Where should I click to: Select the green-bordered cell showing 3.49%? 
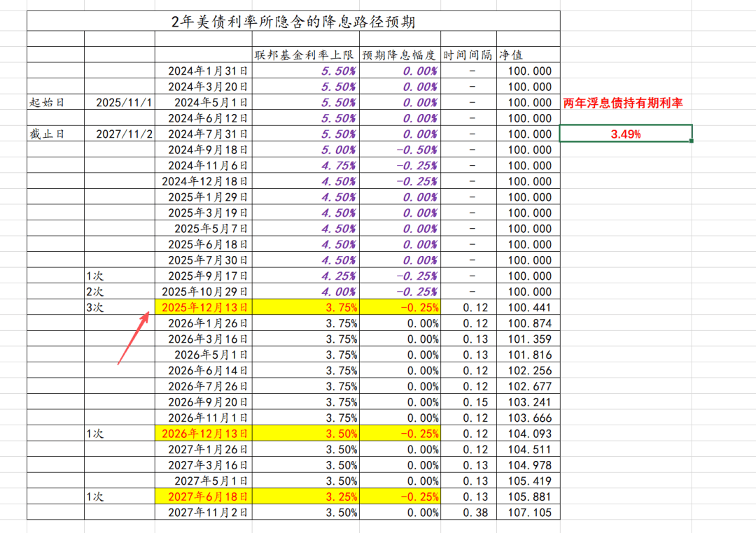(x=626, y=134)
